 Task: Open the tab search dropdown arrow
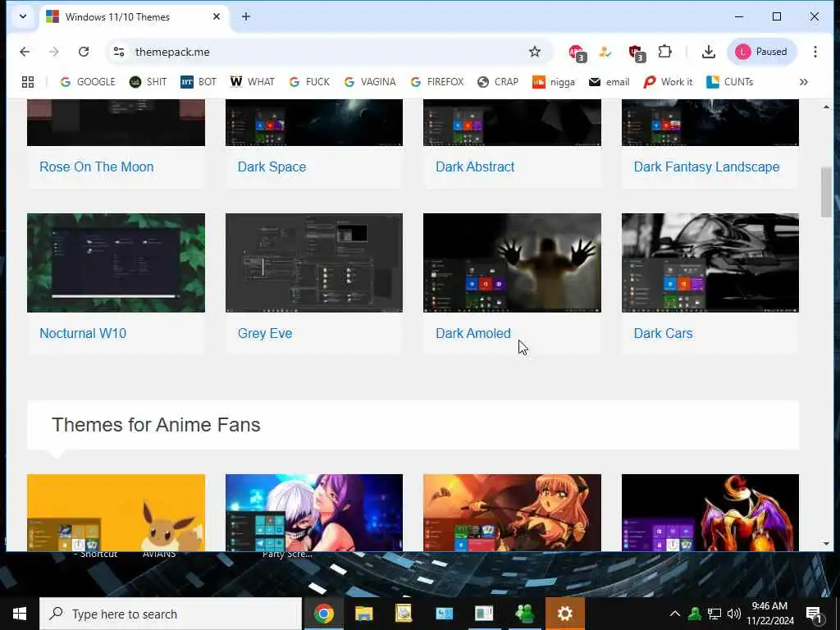coord(23,16)
